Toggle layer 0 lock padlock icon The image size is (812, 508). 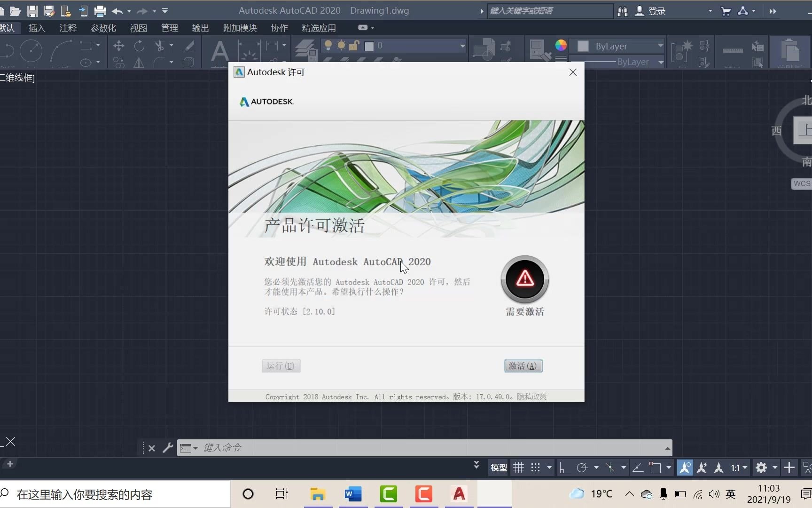click(x=355, y=46)
